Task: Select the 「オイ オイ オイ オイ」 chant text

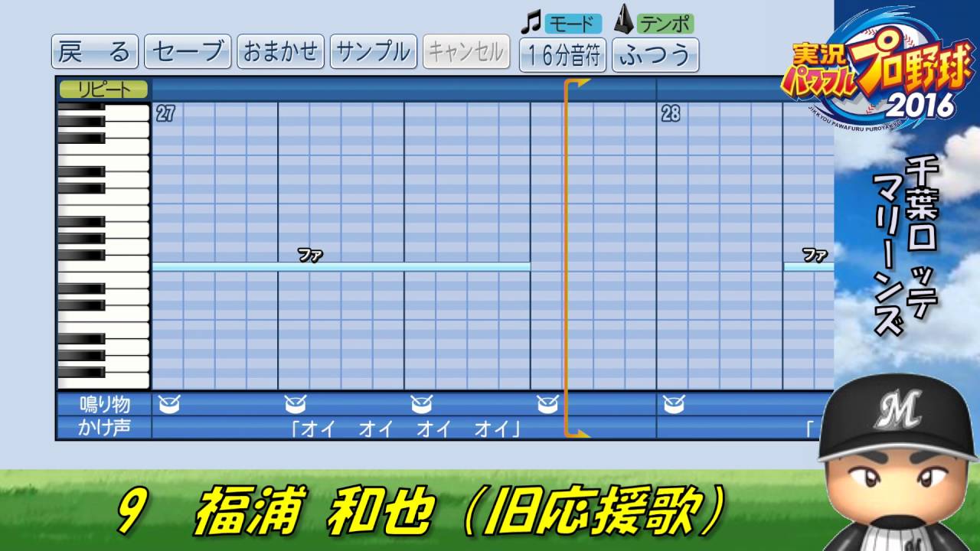Action: (406, 429)
